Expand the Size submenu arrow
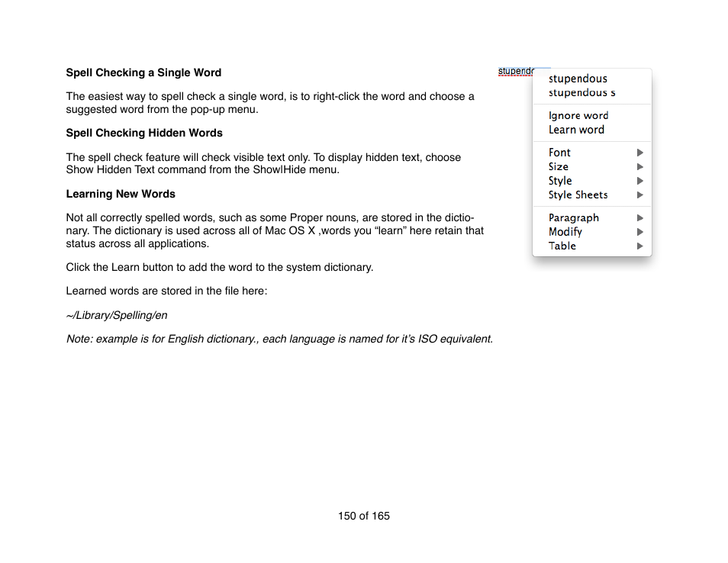 [639, 166]
